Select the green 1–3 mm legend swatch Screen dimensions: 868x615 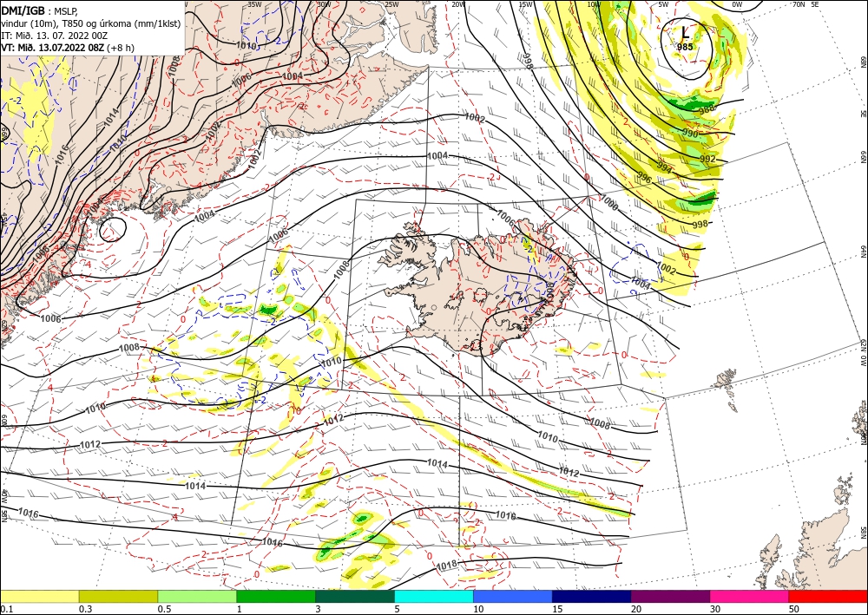276,596
